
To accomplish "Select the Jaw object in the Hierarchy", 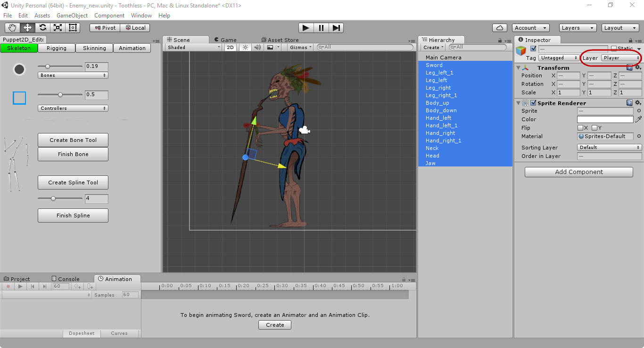I will pyautogui.click(x=430, y=163).
